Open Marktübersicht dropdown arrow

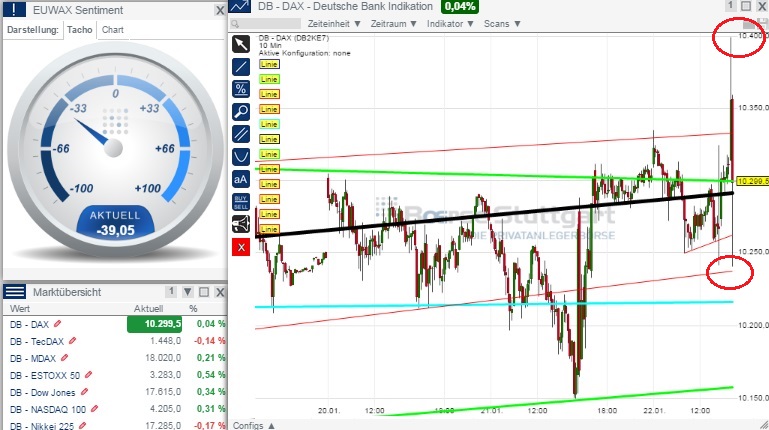click(188, 292)
